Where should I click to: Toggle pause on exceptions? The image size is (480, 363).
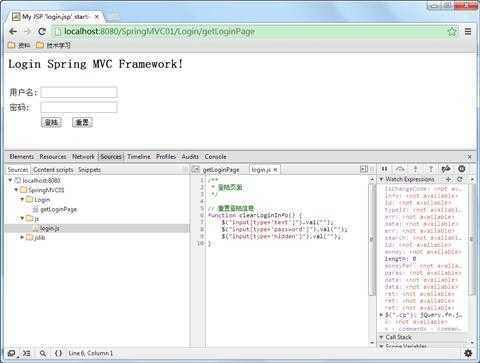(x=462, y=169)
